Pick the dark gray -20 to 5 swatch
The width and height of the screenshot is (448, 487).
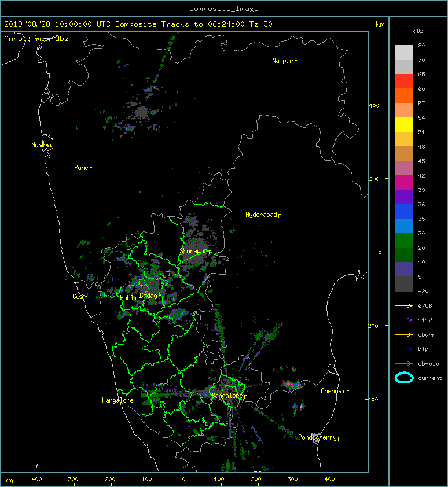[404, 284]
